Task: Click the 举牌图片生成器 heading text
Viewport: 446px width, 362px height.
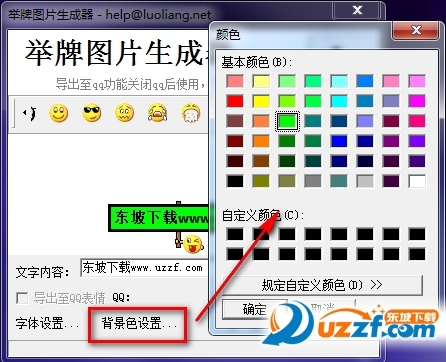Action: click(x=116, y=53)
